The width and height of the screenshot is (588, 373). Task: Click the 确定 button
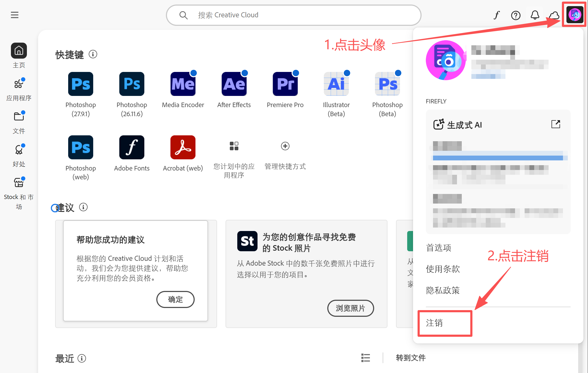pos(175,299)
